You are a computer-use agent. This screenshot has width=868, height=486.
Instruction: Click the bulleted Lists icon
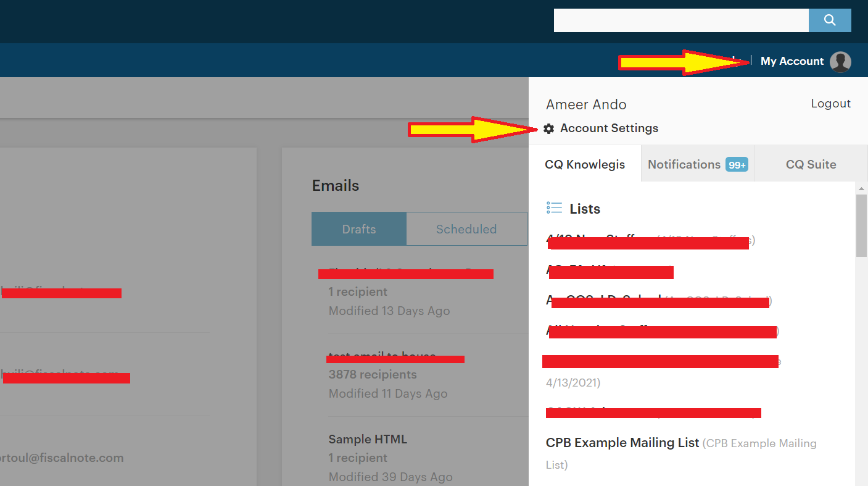tap(554, 208)
